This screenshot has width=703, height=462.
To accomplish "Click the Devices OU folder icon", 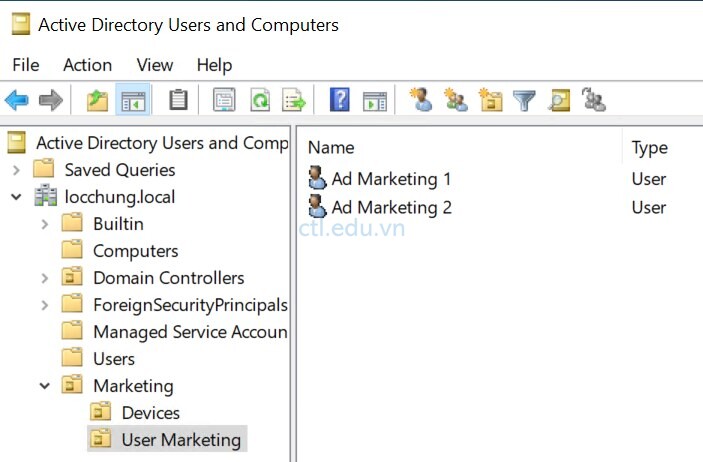I will point(100,412).
